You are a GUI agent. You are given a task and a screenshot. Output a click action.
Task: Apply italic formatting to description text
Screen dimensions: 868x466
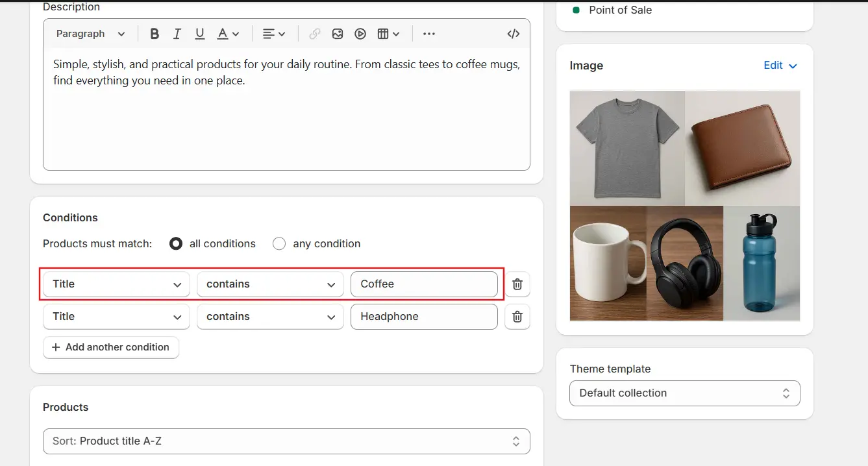(x=177, y=34)
